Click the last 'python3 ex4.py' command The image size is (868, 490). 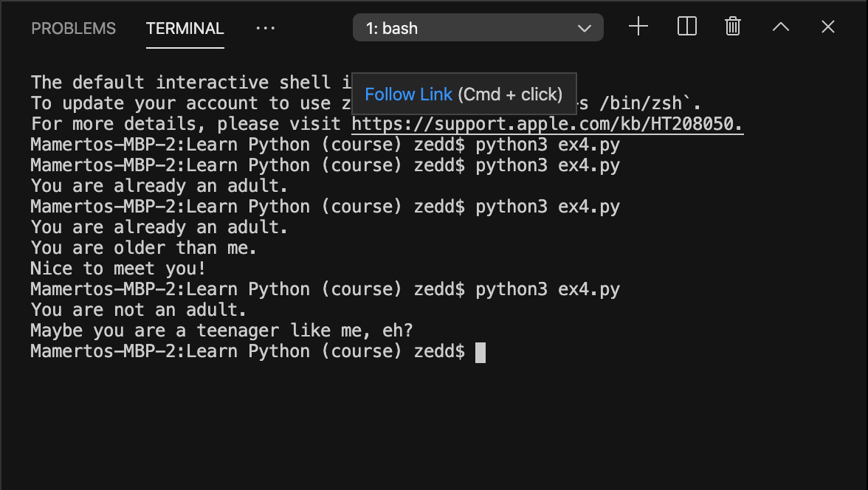tap(547, 290)
